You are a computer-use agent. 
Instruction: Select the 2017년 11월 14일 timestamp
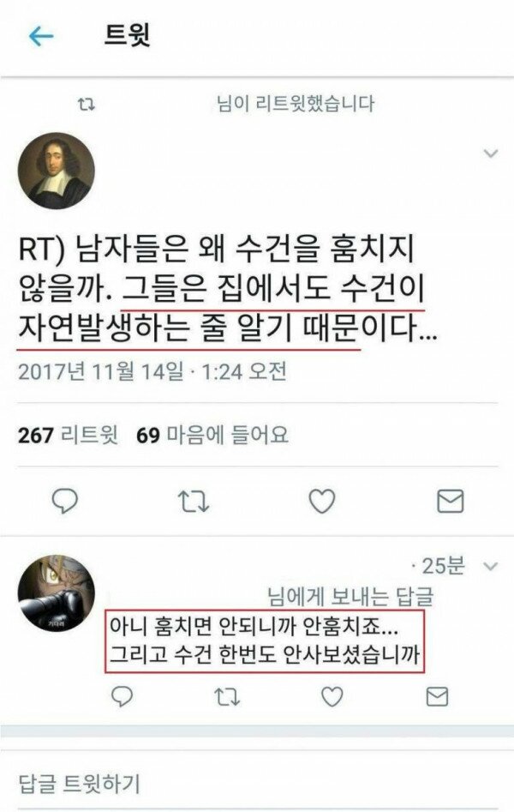(101, 372)
